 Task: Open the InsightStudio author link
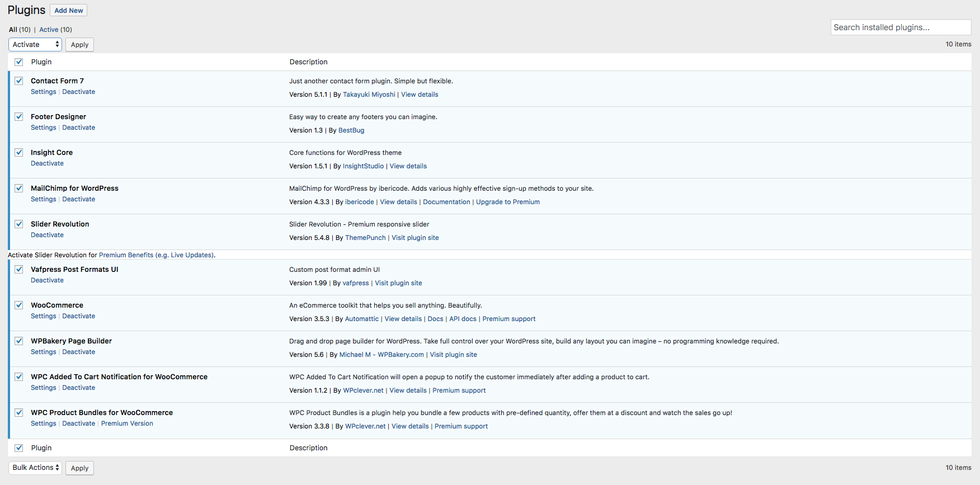click(x=364, y=166)
